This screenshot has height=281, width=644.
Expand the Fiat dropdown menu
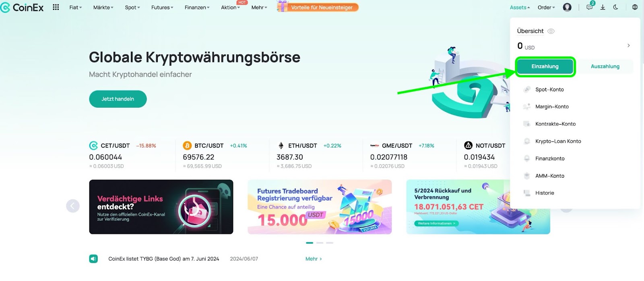(x=76, y=7)
